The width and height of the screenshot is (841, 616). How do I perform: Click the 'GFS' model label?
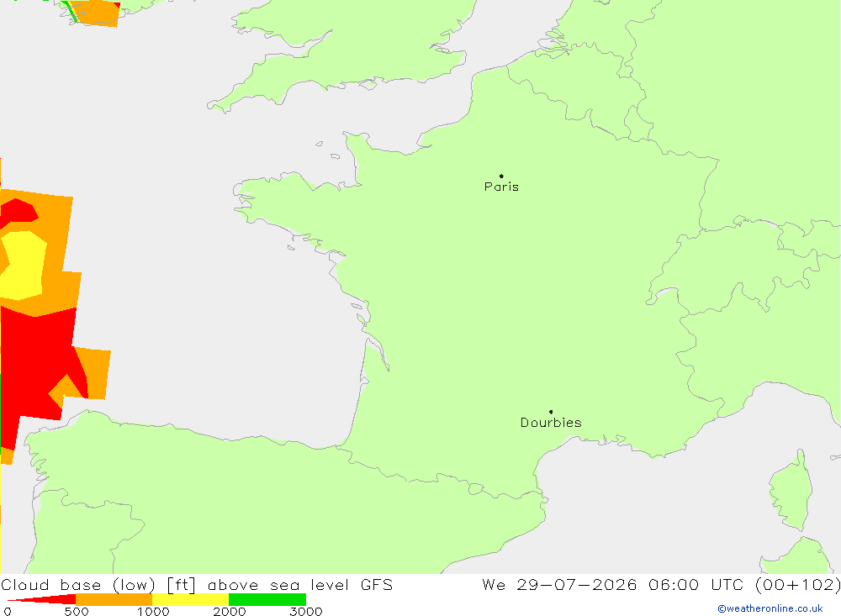coord(377,584)
